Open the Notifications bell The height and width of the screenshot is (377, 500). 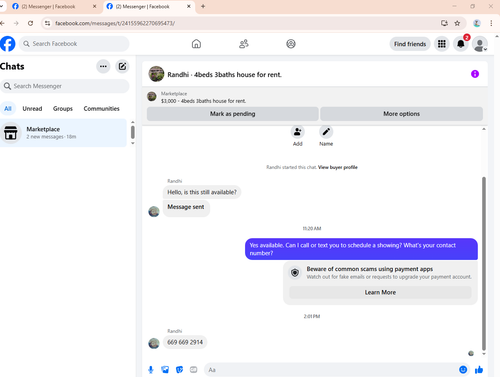461,44
